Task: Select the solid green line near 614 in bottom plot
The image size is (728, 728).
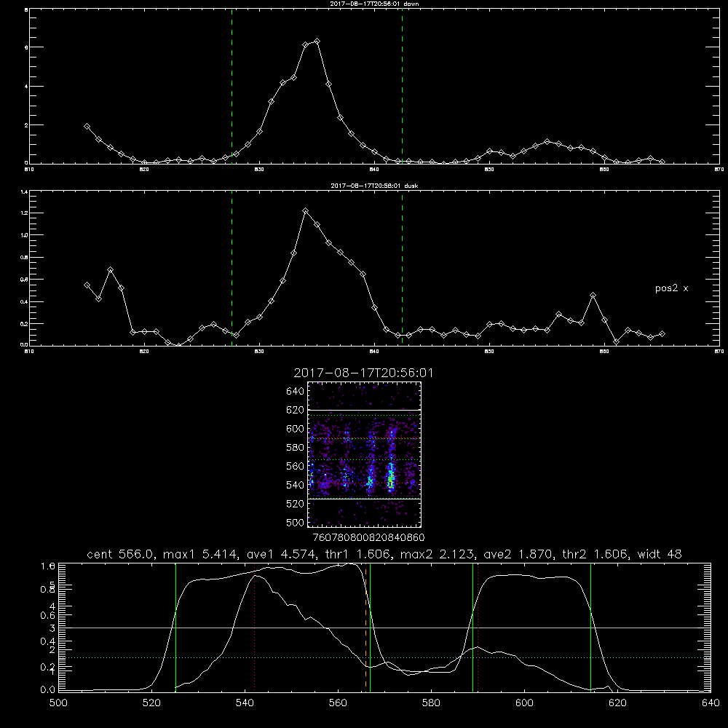Action: coord(590,627)
